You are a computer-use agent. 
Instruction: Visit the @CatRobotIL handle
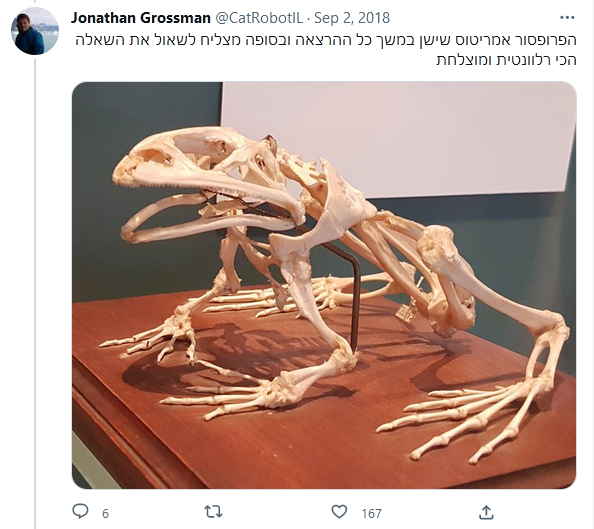point(259,18)
